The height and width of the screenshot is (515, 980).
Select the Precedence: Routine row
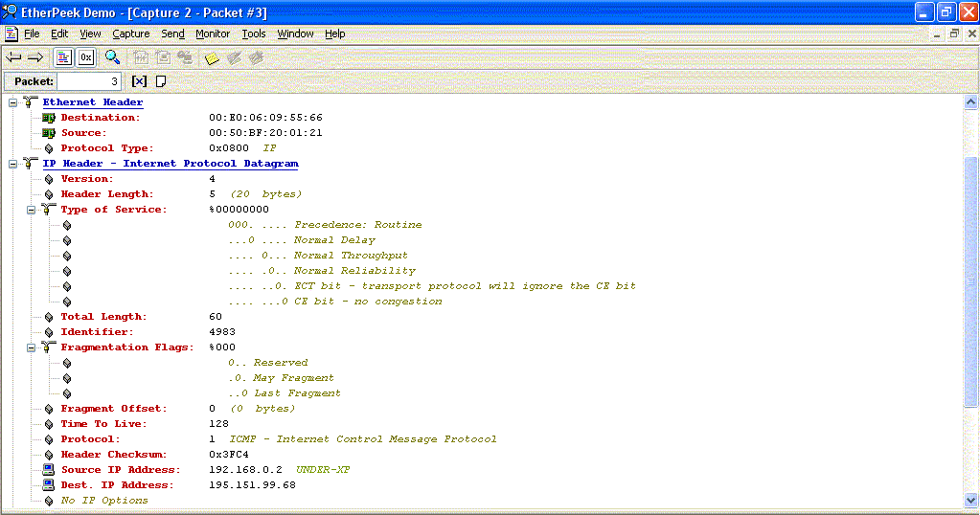[325, 225]
